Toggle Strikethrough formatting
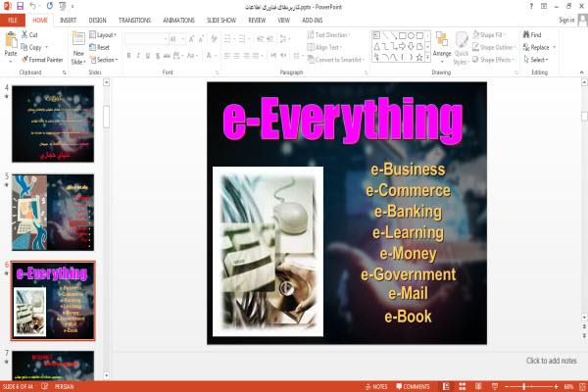The height and width of the screenshot is (392, 588). coord(167,56)
